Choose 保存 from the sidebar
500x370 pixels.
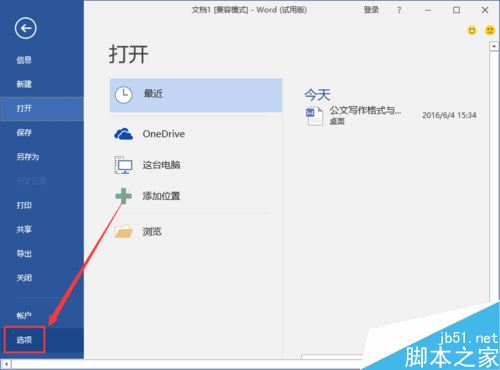(24, 133)
